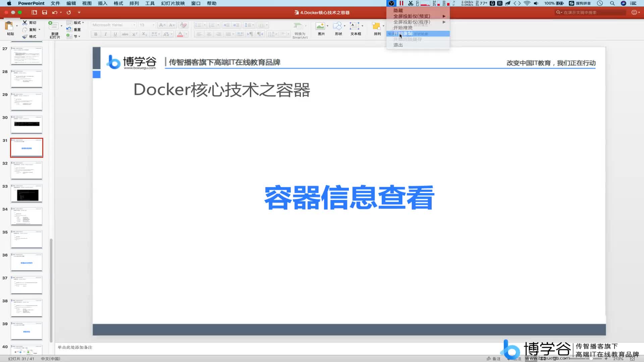Toggle Strikethrough (abc) formatting
Image resolution: width=644 pixels, height=362 pixels.
coord(125,34)
